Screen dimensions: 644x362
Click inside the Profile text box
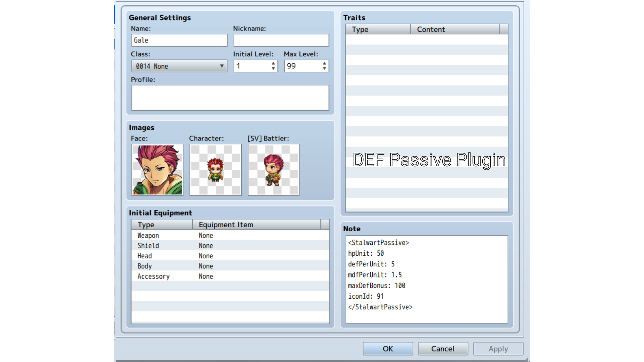point(230,98)
